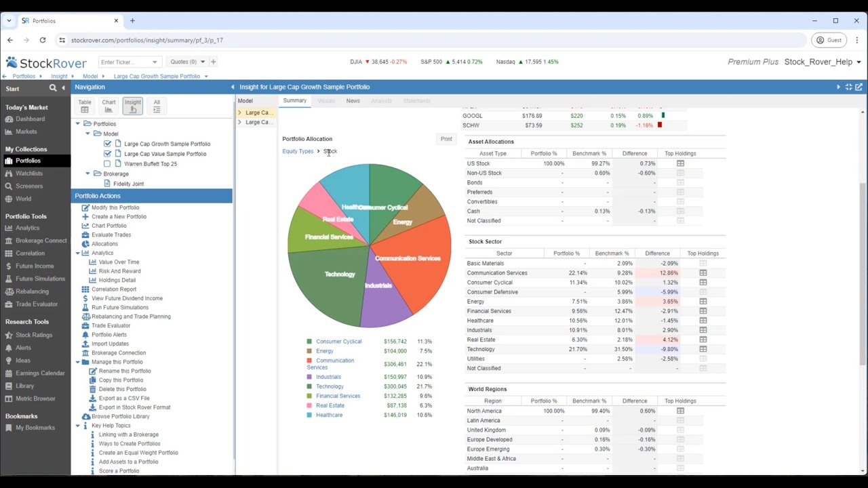868x488 pixels.
Task: Collapse Key Help Topics group
Action: click(x=77, y=426)
